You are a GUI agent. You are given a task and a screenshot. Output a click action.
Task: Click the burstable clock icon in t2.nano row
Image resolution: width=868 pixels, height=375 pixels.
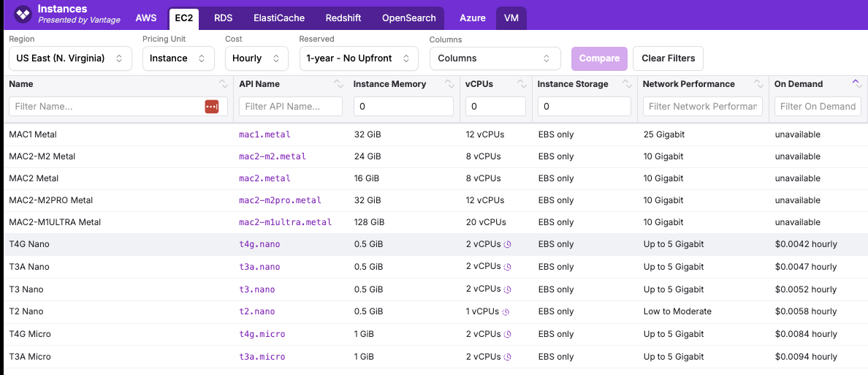[506, 312]
